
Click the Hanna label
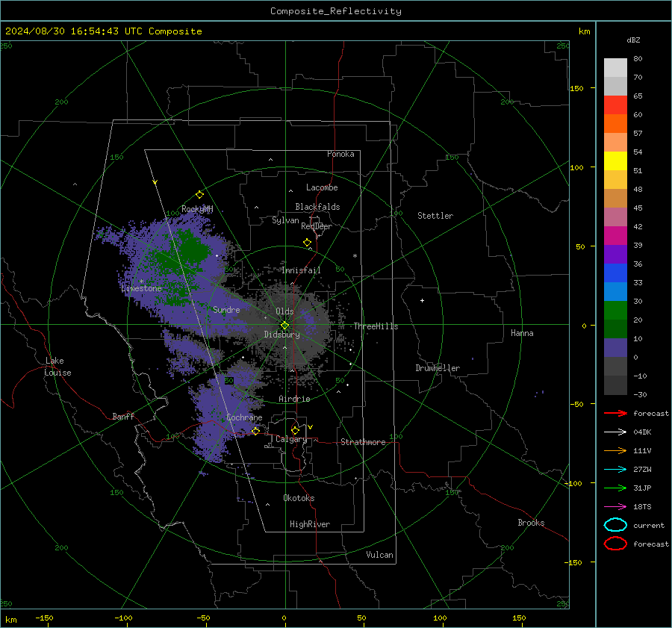522,334
